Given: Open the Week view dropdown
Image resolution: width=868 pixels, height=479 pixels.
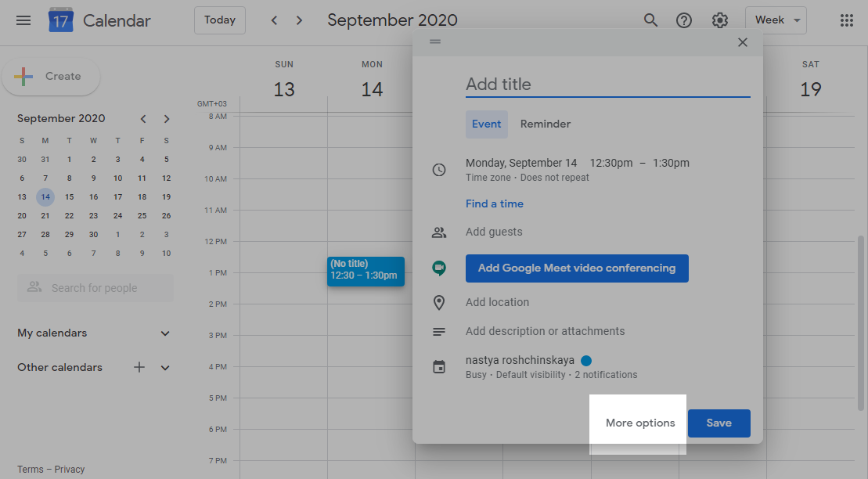Looking at the screenshot, I should point(776,20).
